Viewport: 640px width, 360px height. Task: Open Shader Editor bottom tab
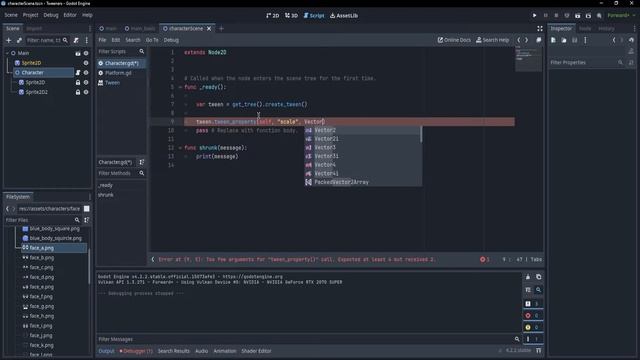point(256,351)
